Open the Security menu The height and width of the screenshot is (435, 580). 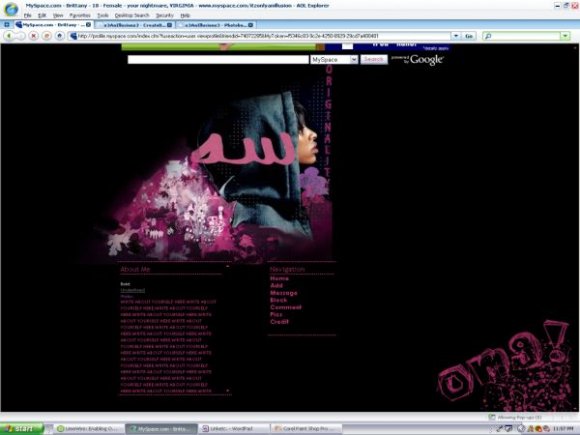pyautogui.click(x=165, y=16)
